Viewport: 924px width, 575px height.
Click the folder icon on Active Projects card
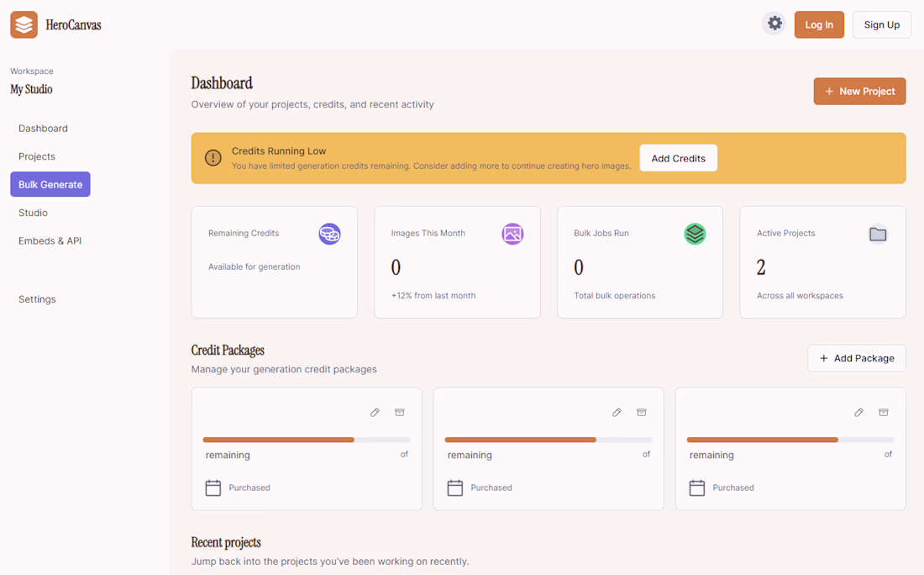pos(878,234)
